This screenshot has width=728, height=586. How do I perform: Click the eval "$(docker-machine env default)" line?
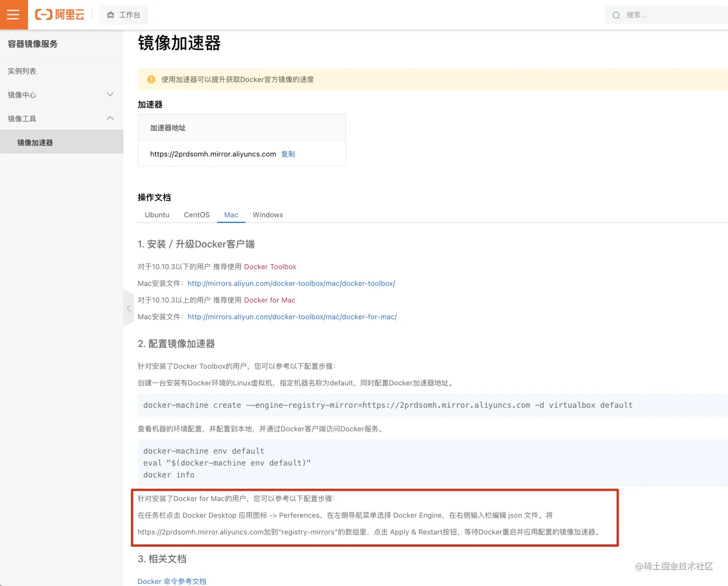coord(227,463)
